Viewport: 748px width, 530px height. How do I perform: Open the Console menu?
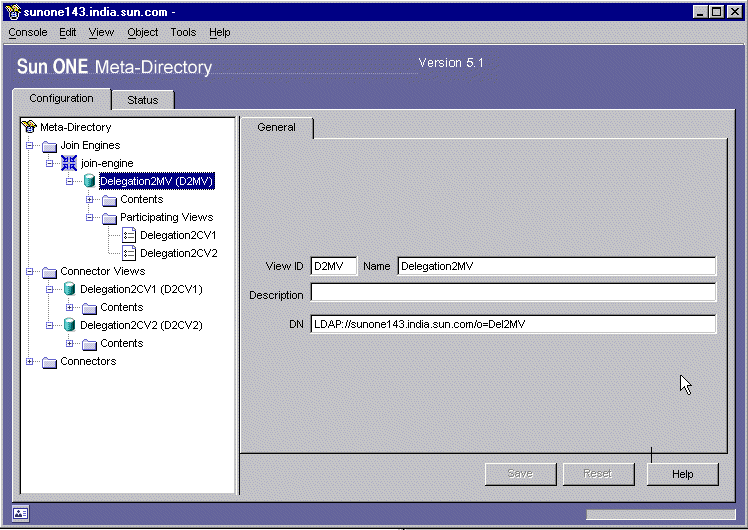coord(28,32)
